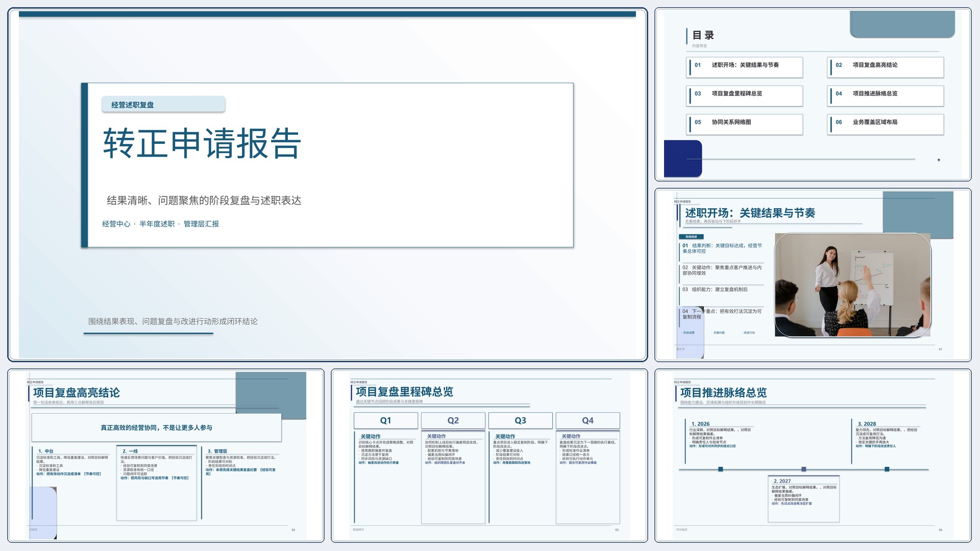The width and height of the screenshot is (980, 551).
Task: Click the 3. 管理层 column heading
Action: (217, 451)
